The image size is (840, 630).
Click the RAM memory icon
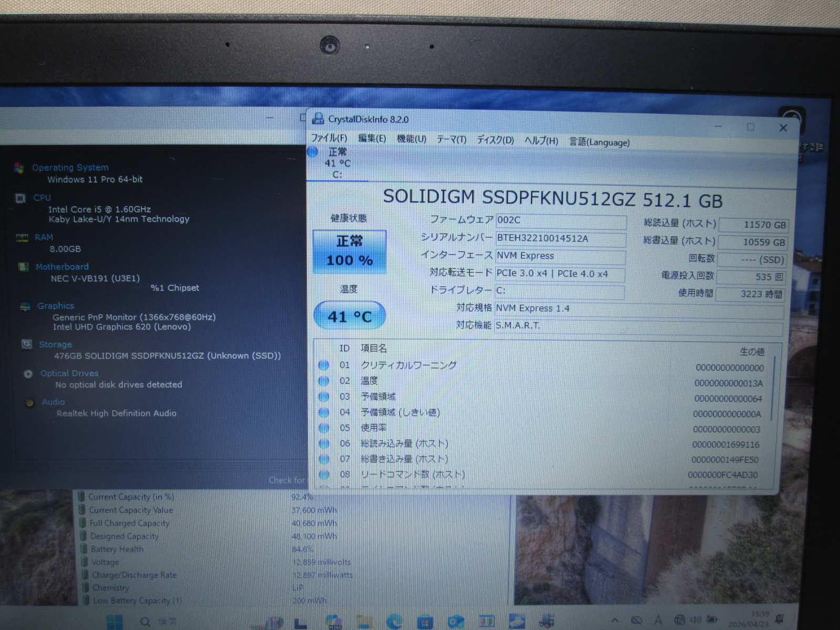22,238
